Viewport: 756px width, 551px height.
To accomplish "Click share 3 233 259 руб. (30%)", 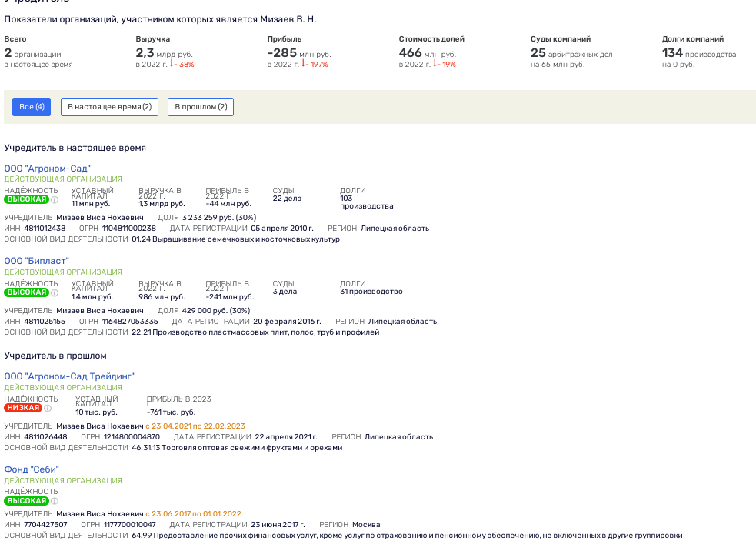I will pyautogui.click(x=219, y=218).
